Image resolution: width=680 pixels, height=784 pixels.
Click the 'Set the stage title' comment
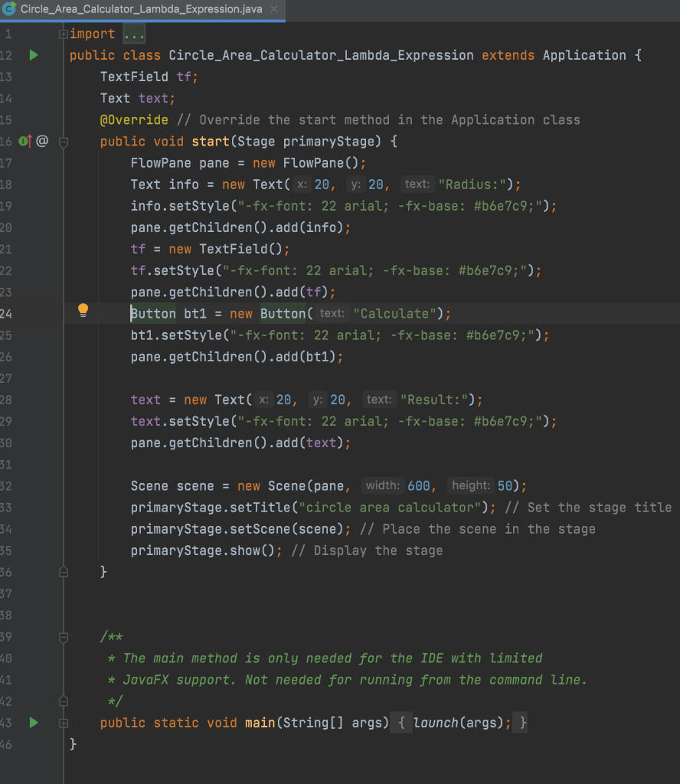589,508
